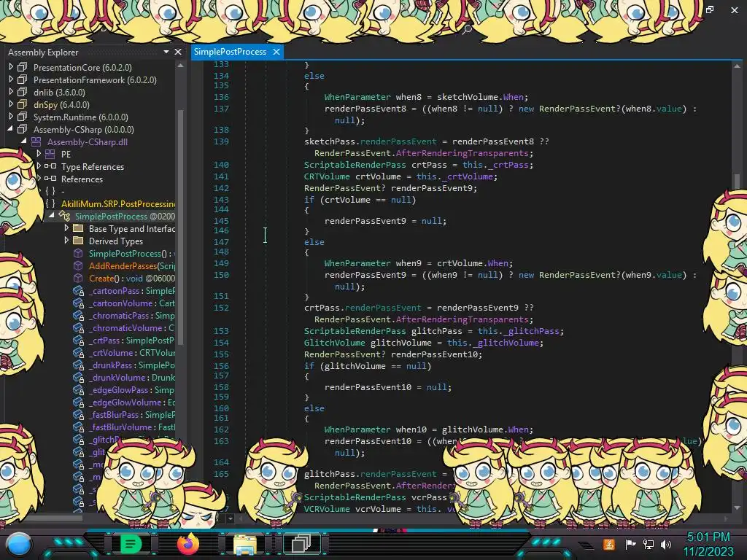Click AfterRenderingTransparents on line 139
This screenshot has height=560, width=747.
[462, 153]
